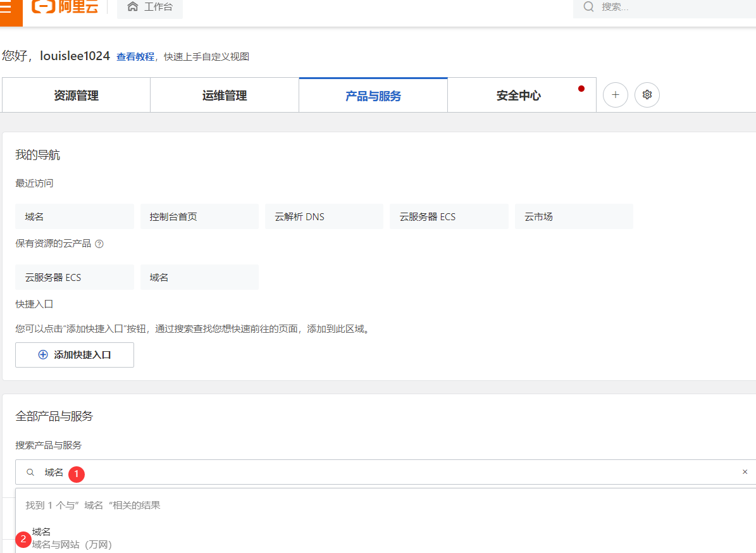This screenshot has width=756, height=553.
Task: Open 云市场 shortcut
Action: click(x=574, y=216)
